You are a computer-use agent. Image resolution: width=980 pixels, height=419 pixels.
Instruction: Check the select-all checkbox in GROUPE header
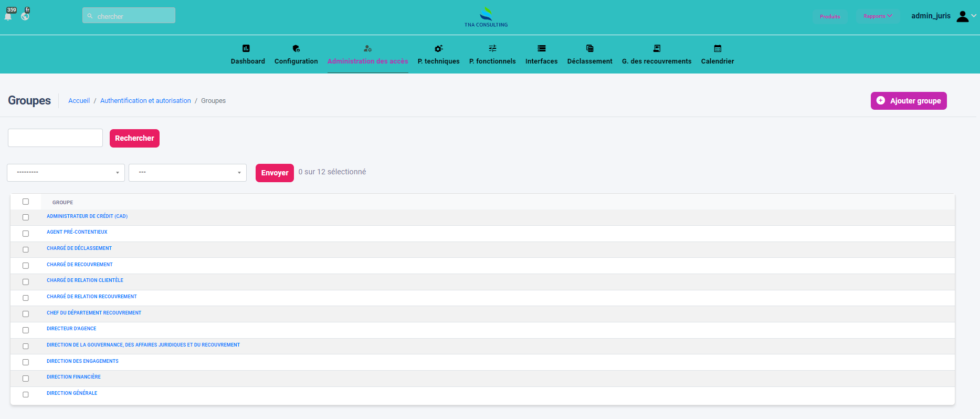(26, 202)
